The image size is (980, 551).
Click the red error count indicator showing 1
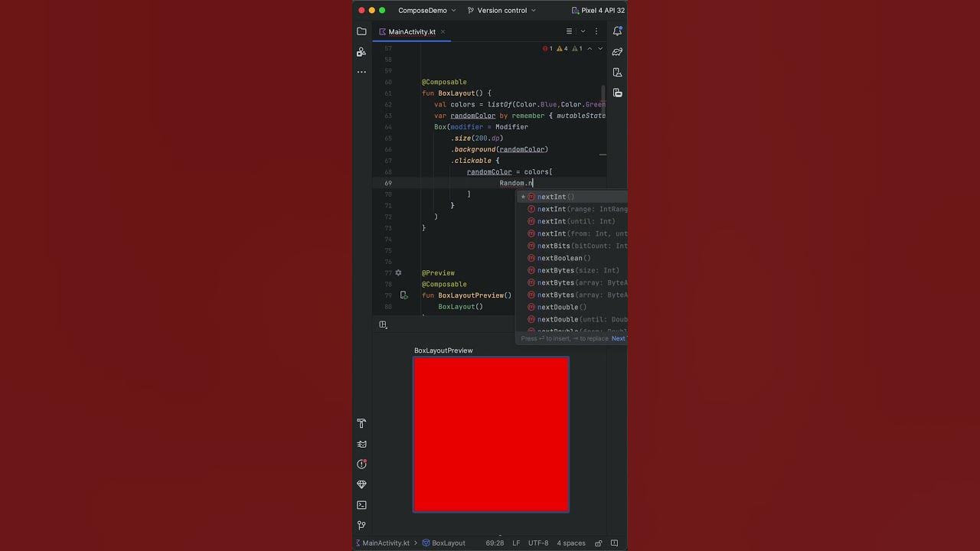pos(547,49)
